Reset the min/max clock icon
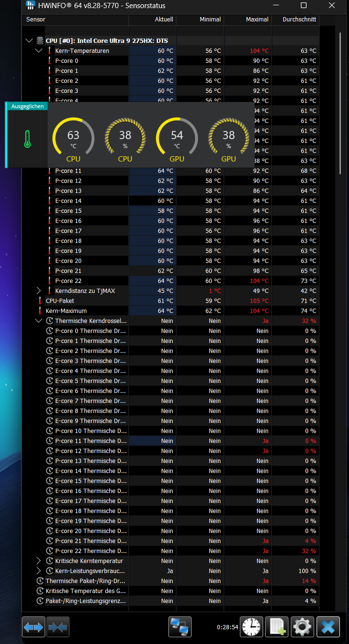The width and height of the screenshot is (349, 644). click(251, 627)
